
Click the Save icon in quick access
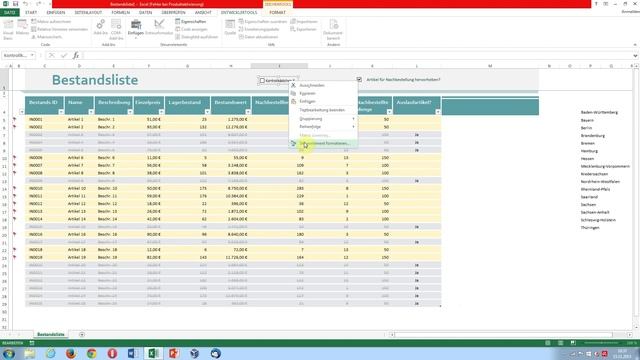click(15, 4)
